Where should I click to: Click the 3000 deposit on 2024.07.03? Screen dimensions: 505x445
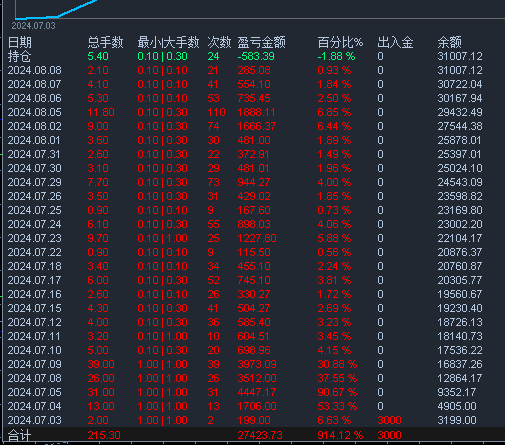(389, 420)
